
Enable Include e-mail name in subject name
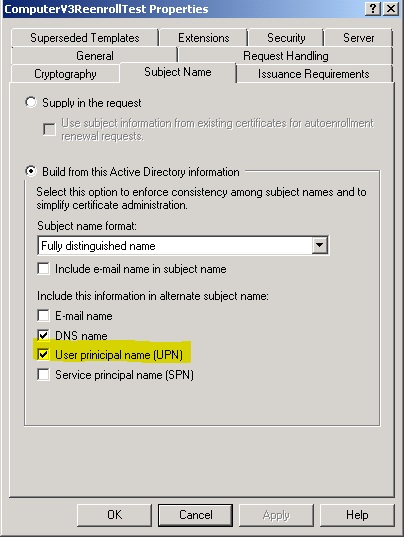(x=43, y=268)
